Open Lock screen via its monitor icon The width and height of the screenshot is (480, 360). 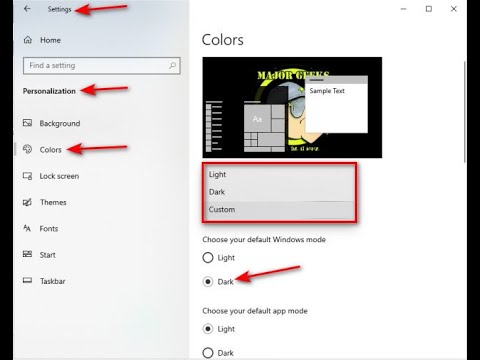27,176
